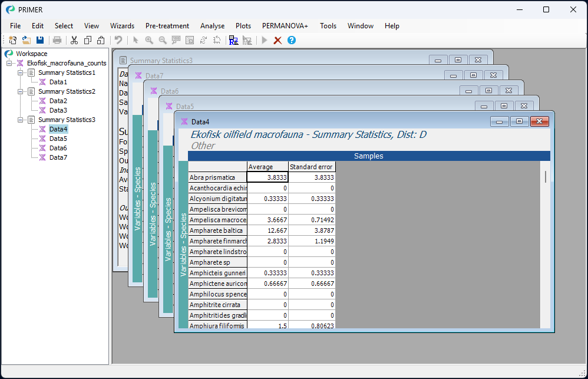
Task: Stop processing with the red X icon
Action: click(278, 40)
